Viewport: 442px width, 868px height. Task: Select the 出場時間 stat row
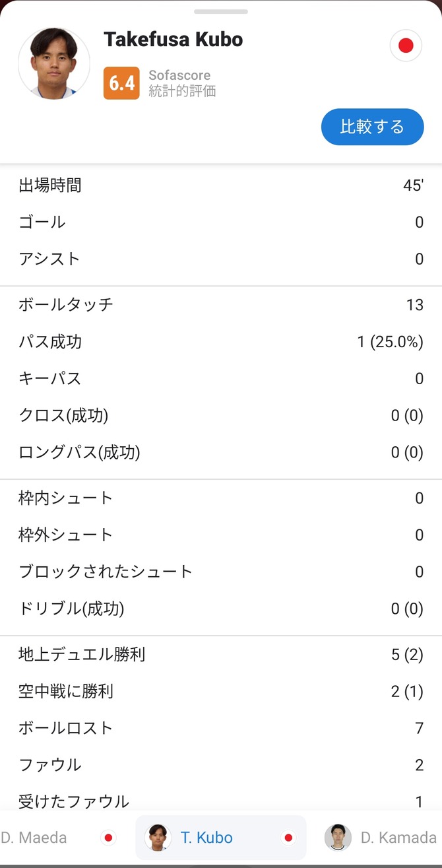click(221, 185)
